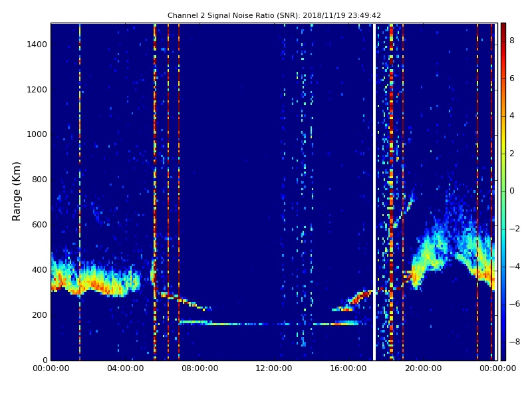532x399 pixels.
Task: Click the colorbar tick label 2
Action: (512, 154)
